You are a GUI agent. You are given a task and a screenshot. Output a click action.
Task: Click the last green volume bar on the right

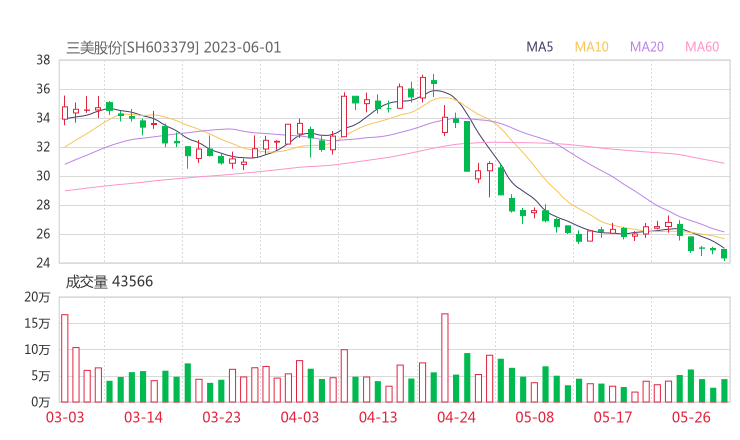pos(724,390)
